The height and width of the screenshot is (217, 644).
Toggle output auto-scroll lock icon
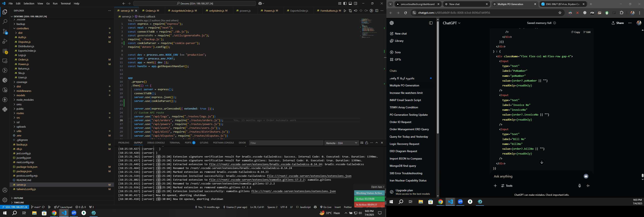367,143
